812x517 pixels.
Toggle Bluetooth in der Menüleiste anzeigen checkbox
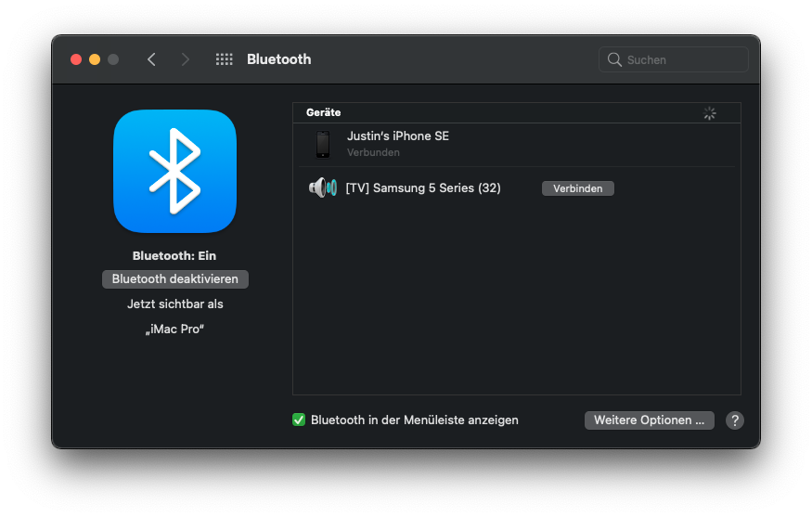299,420
